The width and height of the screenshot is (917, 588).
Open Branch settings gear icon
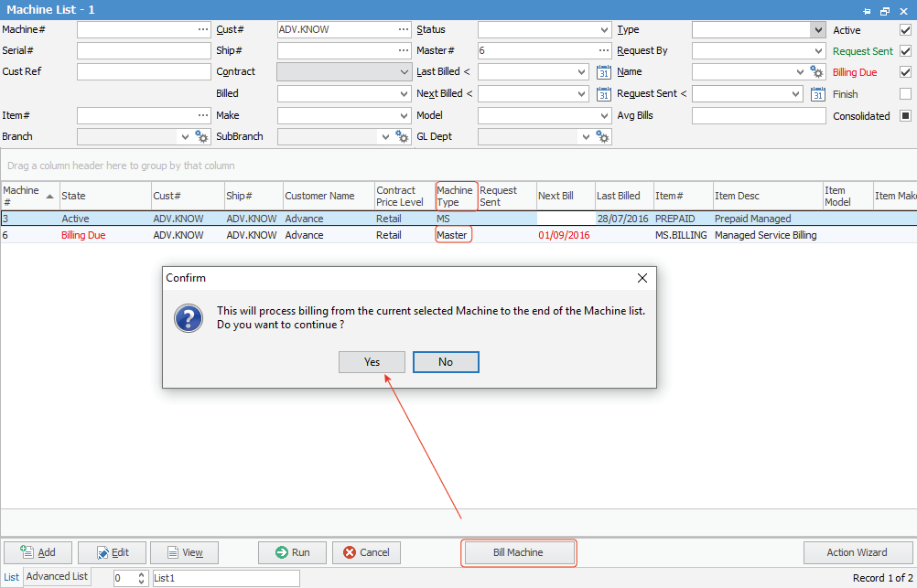coord(203,136)
